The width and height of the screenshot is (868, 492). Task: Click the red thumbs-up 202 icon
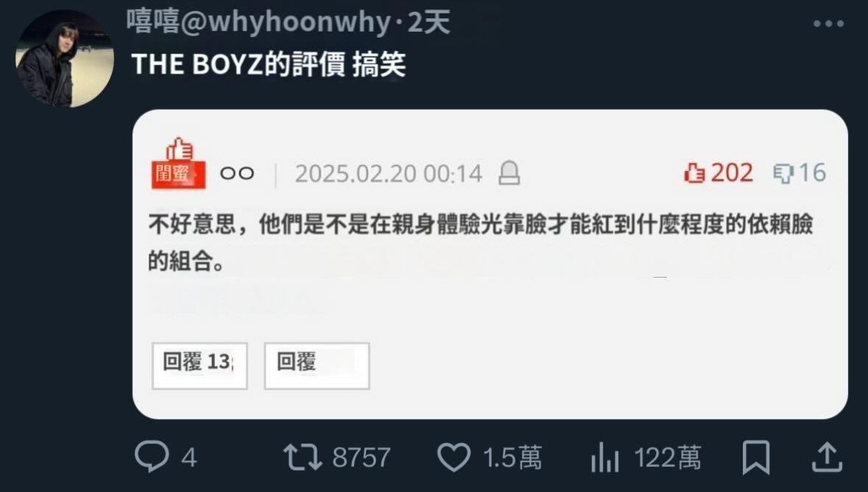694,173
